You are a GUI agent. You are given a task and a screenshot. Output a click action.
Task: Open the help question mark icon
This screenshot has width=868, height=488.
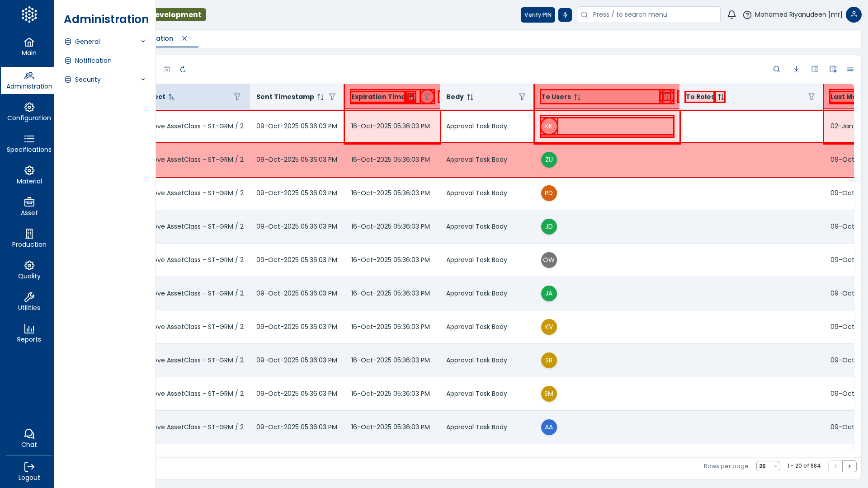pyautogui.click(x=747, y=15)
